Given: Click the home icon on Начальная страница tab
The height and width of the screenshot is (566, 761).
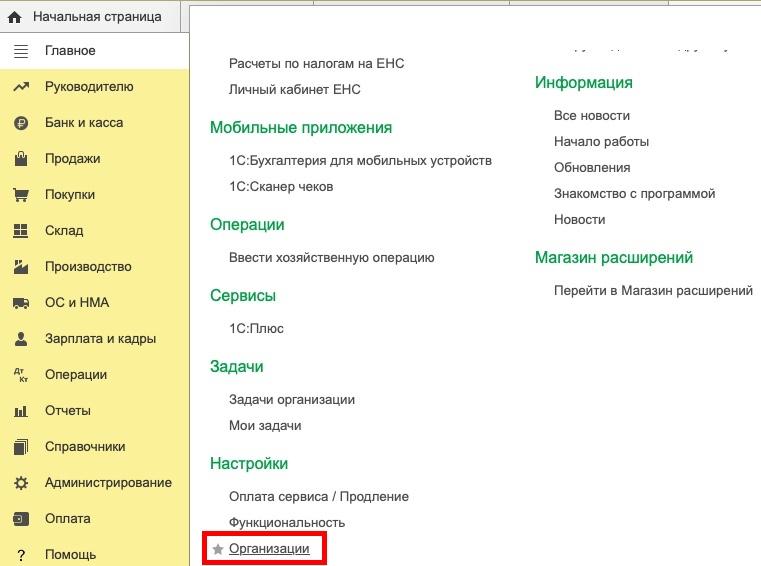Looking at the screenshot, I should (14, 17).
